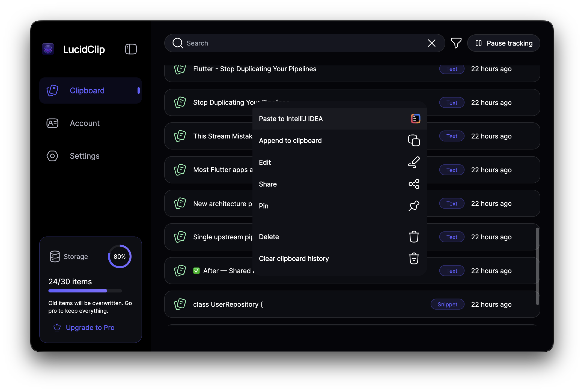584x392 pixels.
Task: Open the Account section in the sidebar
Action: [x=85, y=123]
